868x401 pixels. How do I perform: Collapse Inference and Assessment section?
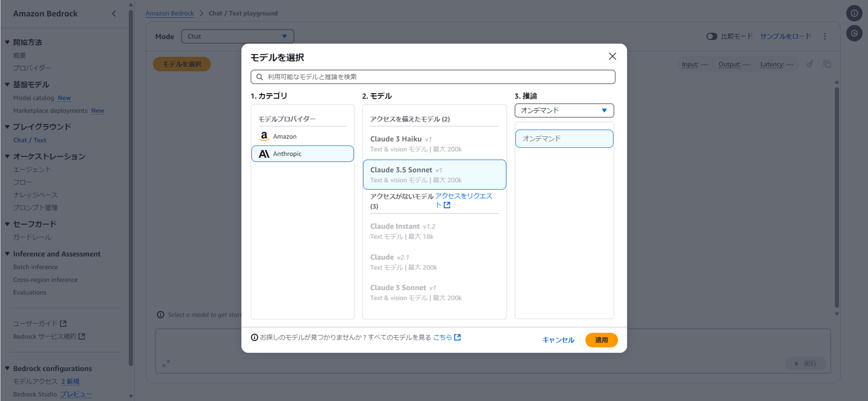(x=7, y=254)
